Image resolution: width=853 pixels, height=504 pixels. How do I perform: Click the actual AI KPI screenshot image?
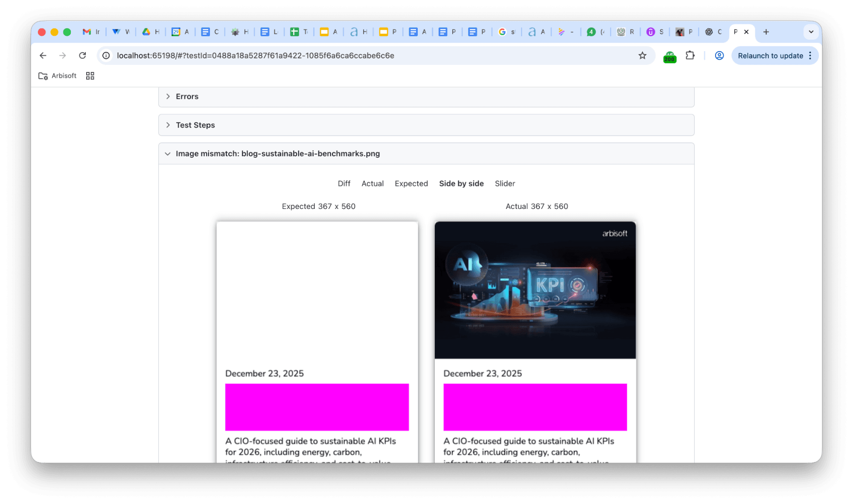[535, 290]
